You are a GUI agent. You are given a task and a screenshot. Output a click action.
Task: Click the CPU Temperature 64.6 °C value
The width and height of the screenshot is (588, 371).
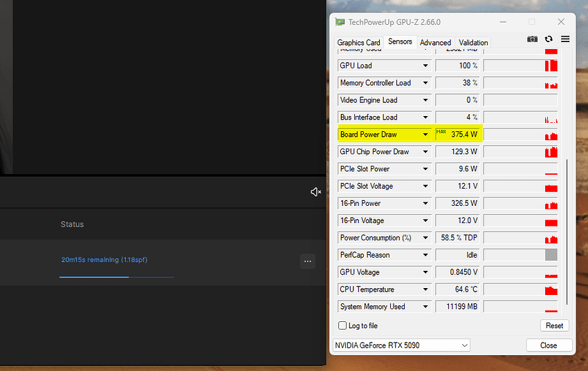(x=457, y=289)
